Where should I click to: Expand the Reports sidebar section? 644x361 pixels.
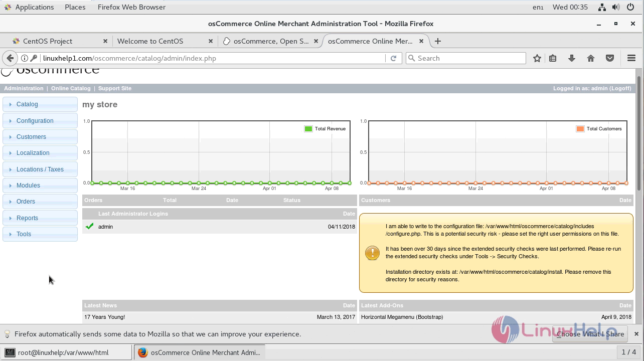point(40,218)
